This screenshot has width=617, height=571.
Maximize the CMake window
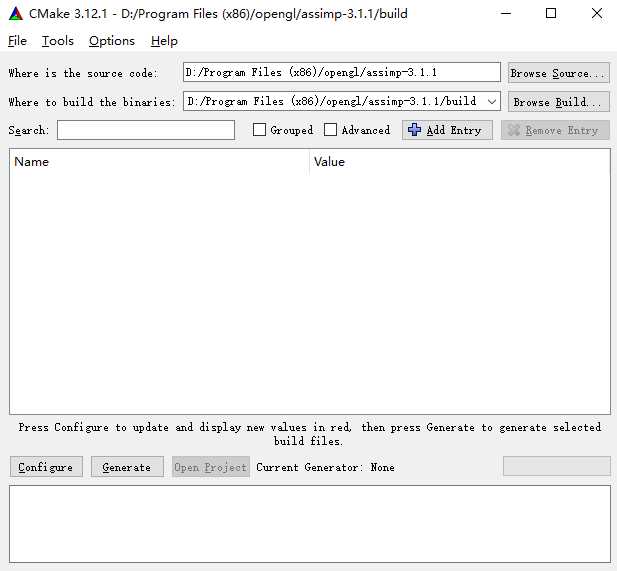(551, 13)
